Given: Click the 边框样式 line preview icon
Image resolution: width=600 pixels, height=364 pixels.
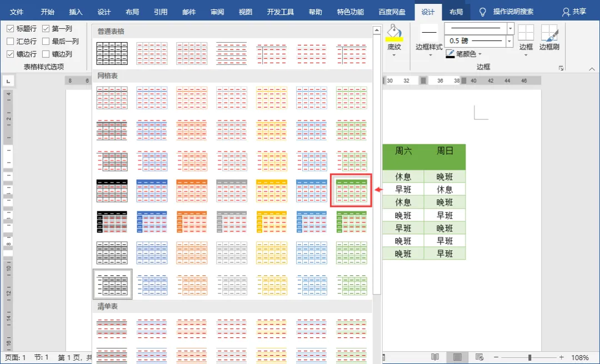Looking at the screenshot, I should 429,33.
